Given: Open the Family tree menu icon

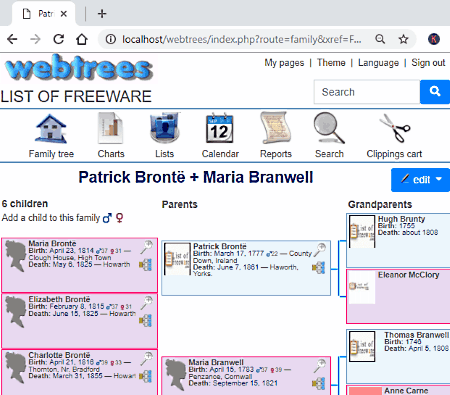Looking at the screenshot, I should pos(51,129).
